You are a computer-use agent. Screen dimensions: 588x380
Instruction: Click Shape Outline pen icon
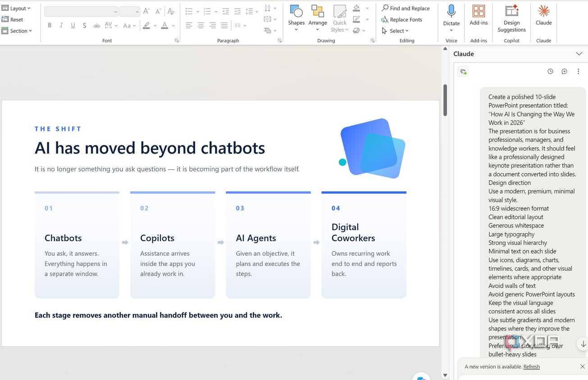[356, 19]
